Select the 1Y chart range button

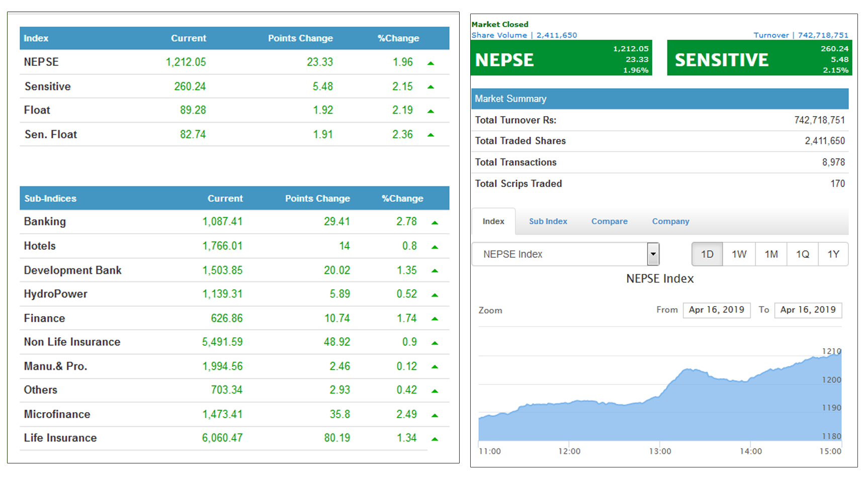click(x=833, y=254)
